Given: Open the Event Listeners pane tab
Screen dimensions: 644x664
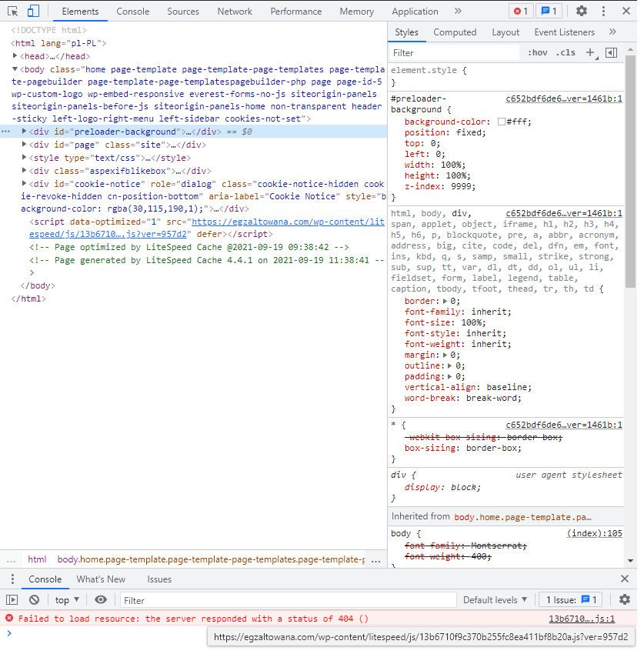Looking at the screenshot, I should pos(564,32).
